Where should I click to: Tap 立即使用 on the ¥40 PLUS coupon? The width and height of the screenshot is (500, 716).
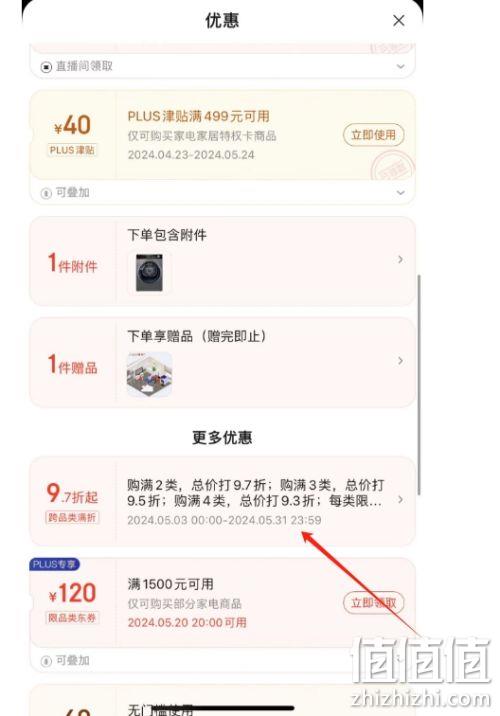[374, 135]
